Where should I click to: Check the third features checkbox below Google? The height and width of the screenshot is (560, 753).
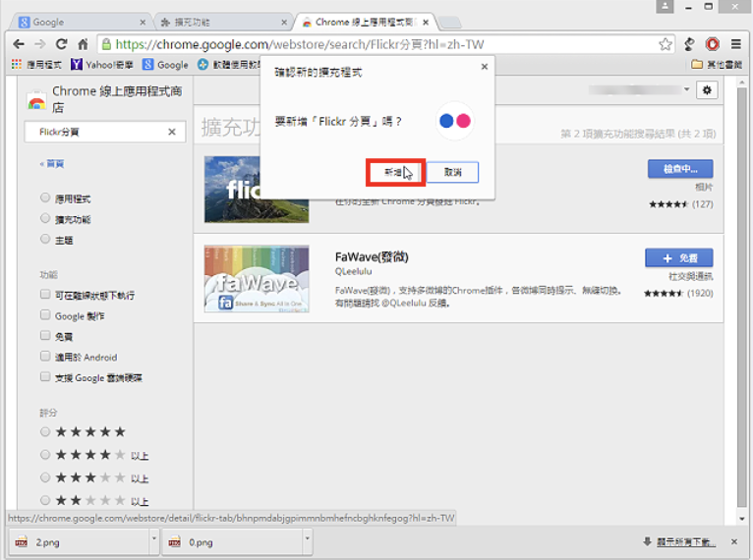(x=45, y=335)
